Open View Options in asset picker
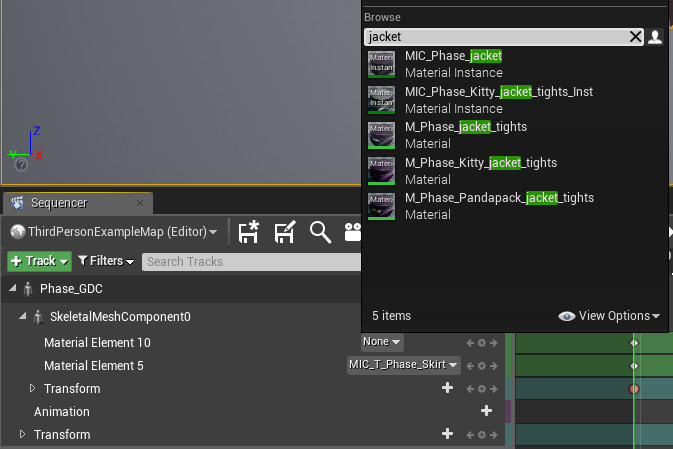673x449 pixels. tap(610, 316)
